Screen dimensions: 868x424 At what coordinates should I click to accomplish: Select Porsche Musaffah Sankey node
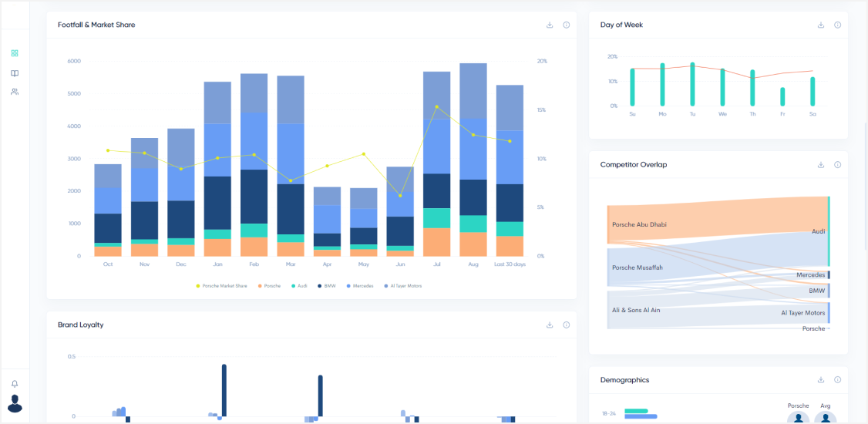(x=608, y=268)
